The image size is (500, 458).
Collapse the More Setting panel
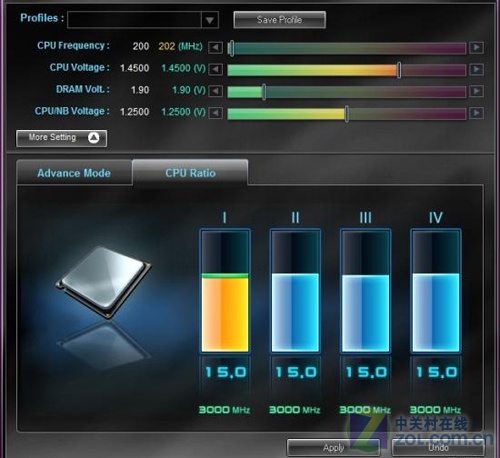(61, 138)
